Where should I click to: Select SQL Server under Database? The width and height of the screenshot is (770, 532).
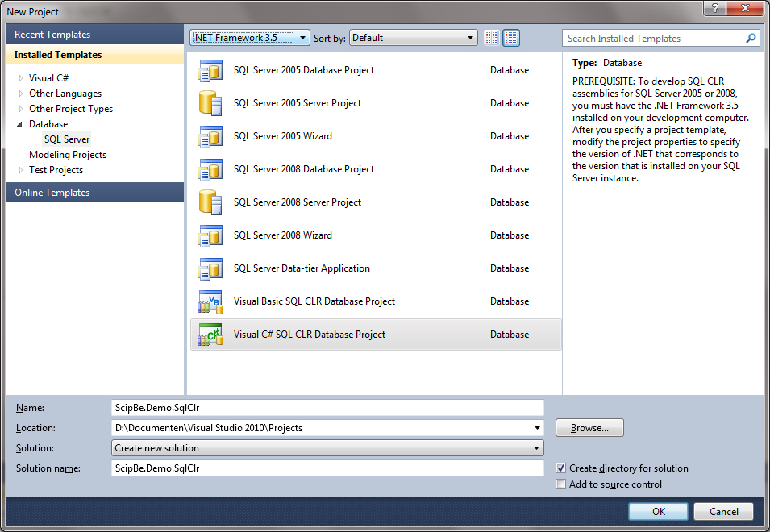point(67,139)
